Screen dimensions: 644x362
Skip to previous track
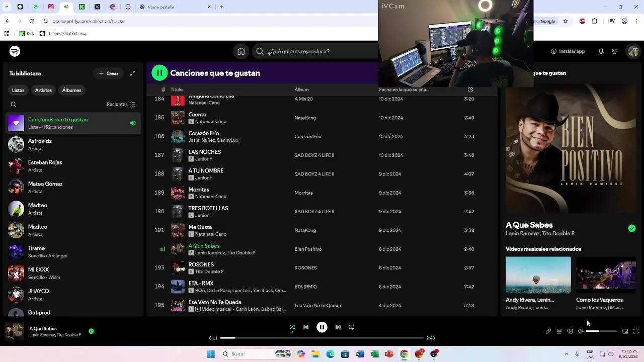click(306, 327)
